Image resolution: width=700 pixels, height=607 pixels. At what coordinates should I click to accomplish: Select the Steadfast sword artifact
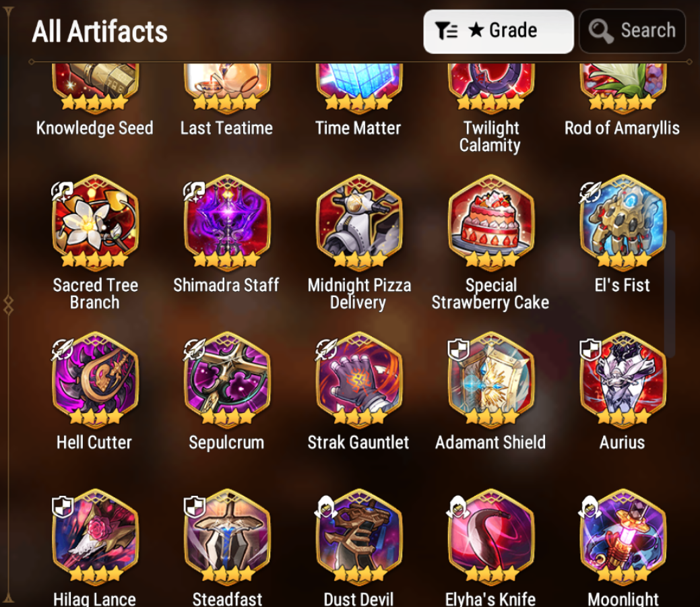227,538
